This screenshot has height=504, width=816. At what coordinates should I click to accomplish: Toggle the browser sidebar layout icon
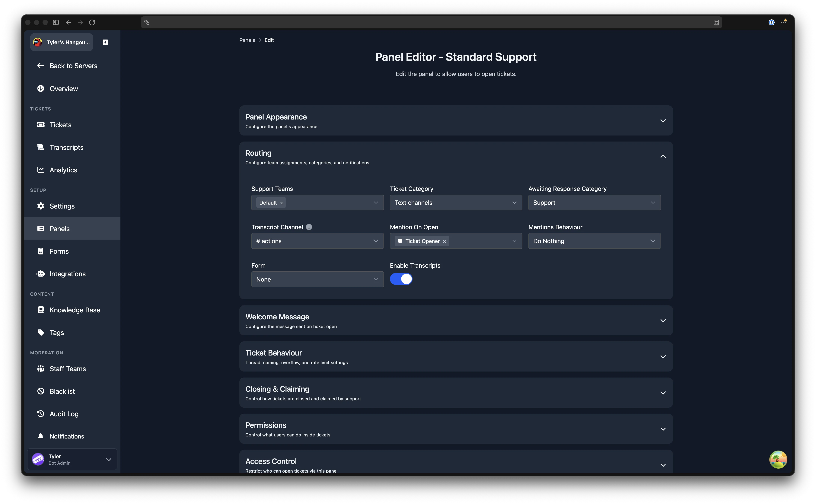56,22
